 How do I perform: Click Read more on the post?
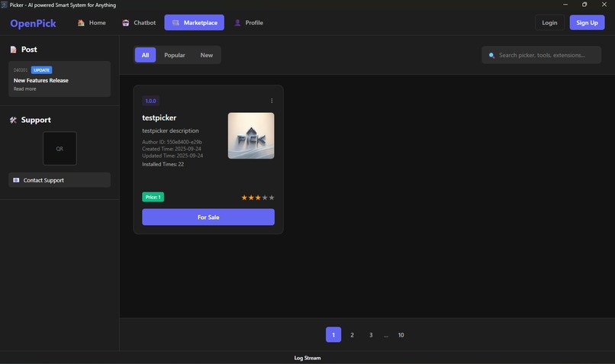coord(24,89)
